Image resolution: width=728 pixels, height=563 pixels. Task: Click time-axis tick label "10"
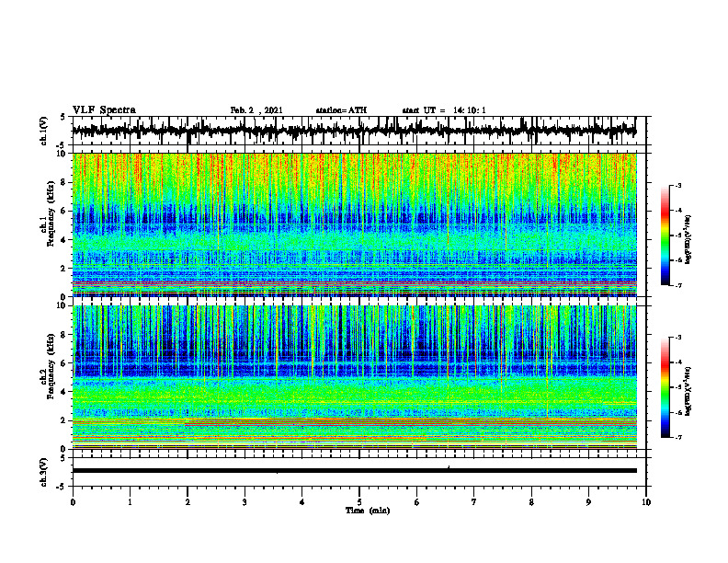pyautogui.click(x=646, y=502)
